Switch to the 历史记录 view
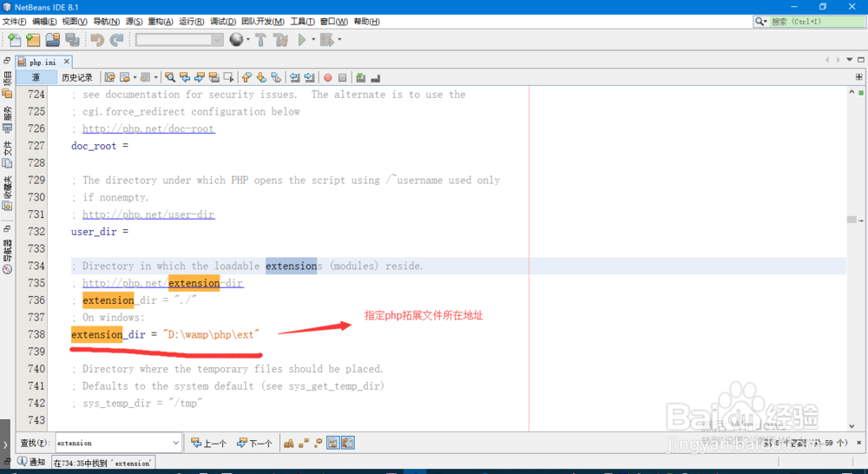This screenshot has height=474, width=868. [x=77, y=77]
